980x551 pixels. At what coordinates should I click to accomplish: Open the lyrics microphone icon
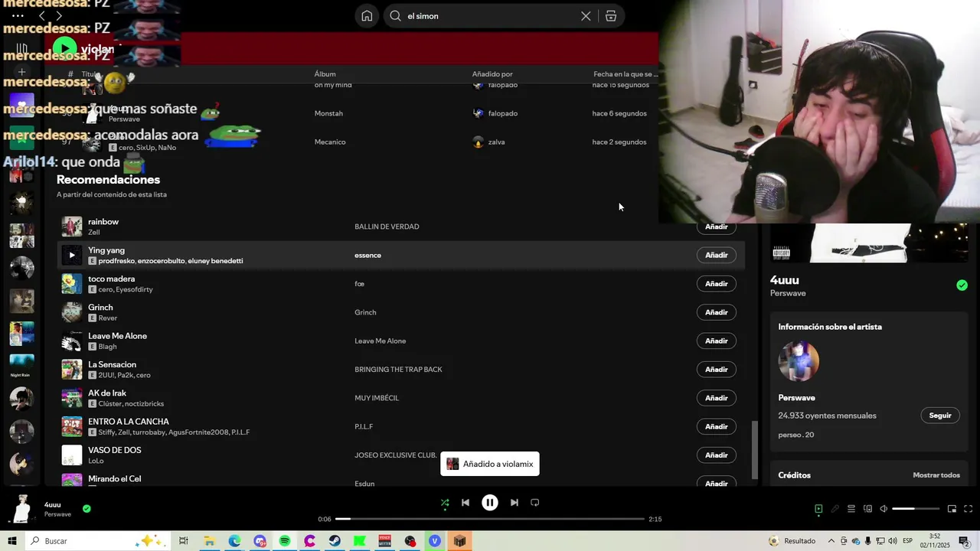click(835, 509)
